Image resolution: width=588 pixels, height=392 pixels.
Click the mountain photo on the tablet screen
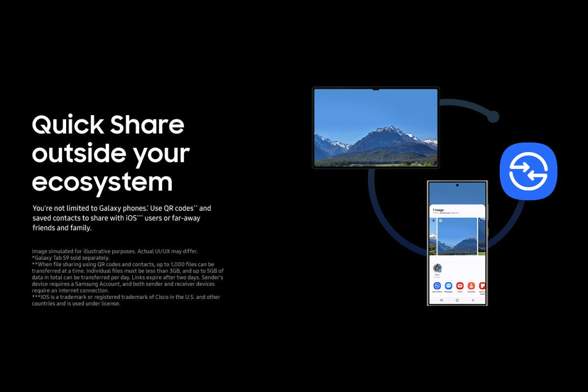click(x=376, y=128)
